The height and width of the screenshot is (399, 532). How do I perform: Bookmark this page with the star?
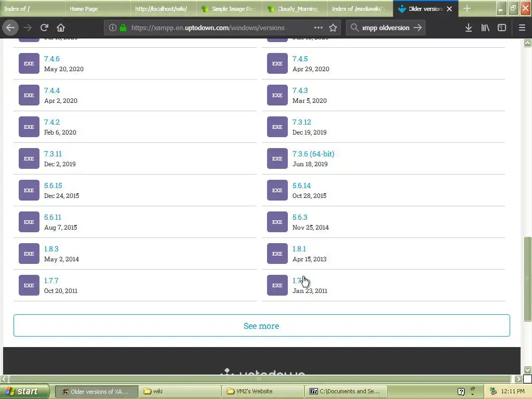pyautogui.click(x=333, y=28)
